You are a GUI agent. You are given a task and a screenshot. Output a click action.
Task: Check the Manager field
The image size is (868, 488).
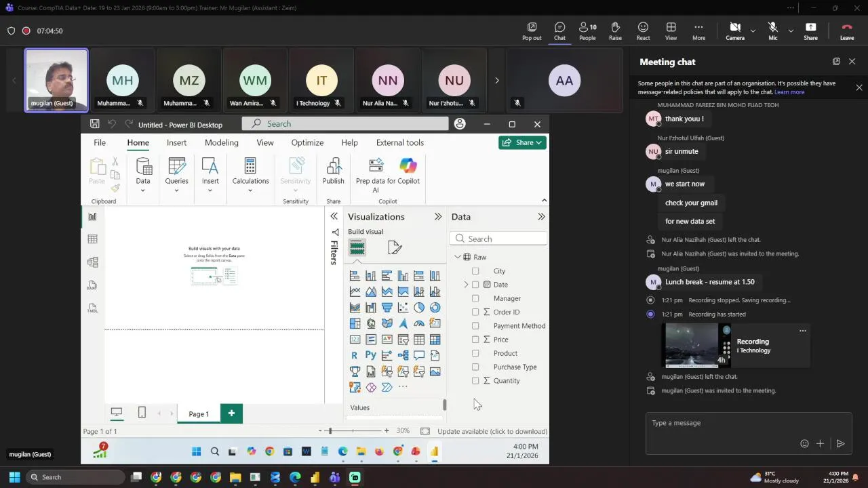click(475, 298)
